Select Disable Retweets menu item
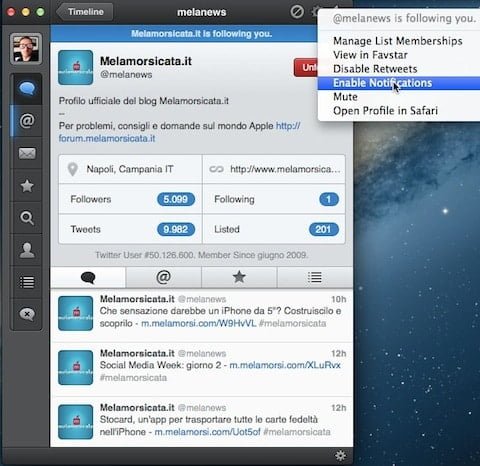480x466 pixels. click(375, 69)
